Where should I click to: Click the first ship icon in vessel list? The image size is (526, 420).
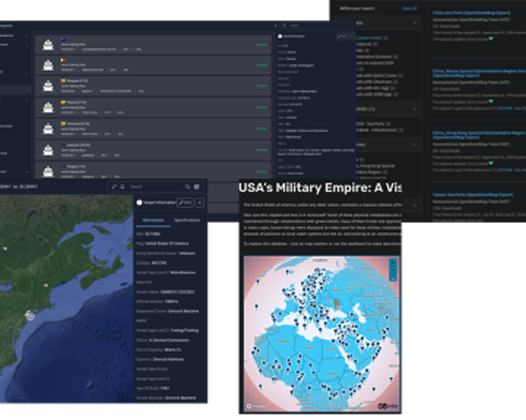coord(48,45)
